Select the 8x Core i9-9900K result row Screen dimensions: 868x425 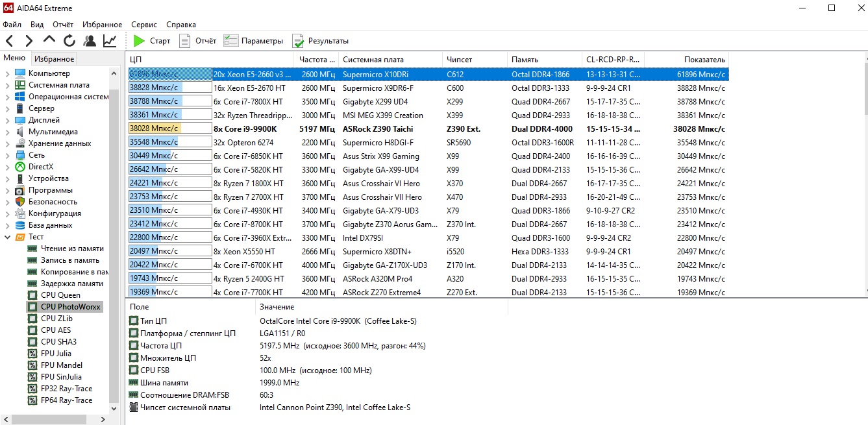pyautogui.click(x=427, y=128)
